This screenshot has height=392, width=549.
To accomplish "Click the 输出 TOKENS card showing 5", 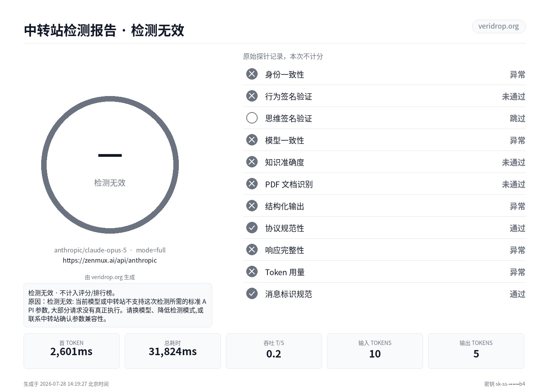I will (x=476, y=351).
